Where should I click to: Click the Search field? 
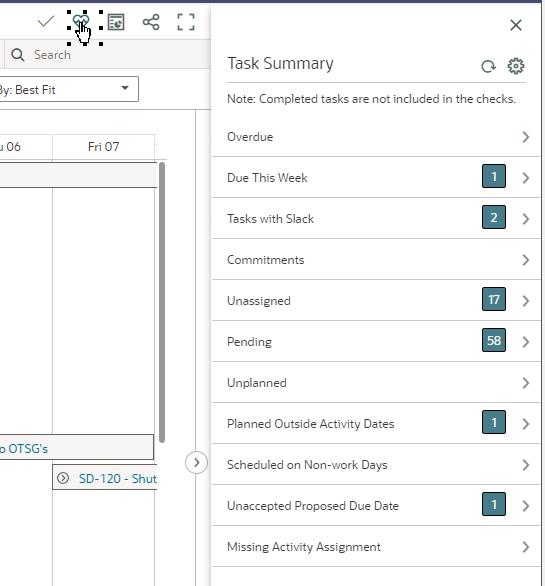coord(108,55)
